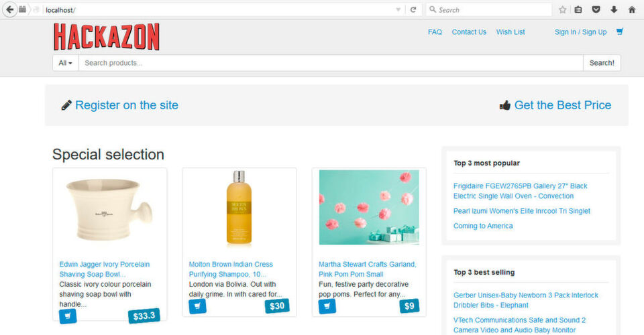Viewport: 644px width, 335px height.
Task: Add Edwin Jagger soap bowl to cart
Action: point(68,316)
